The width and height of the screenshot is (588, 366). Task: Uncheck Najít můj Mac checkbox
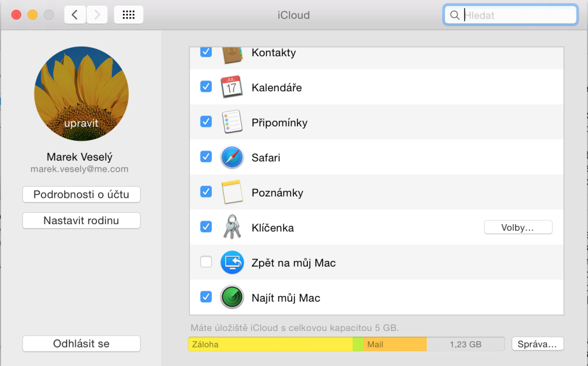point(206,297)
